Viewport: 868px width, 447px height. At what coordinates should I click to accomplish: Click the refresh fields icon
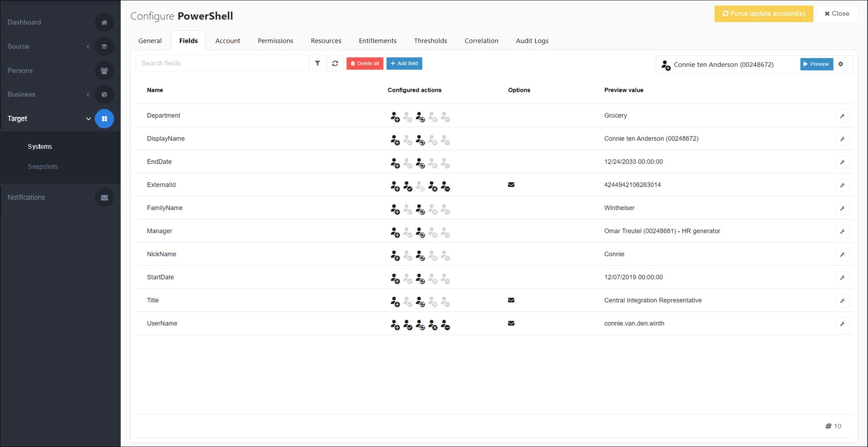[x=335, y=63]
